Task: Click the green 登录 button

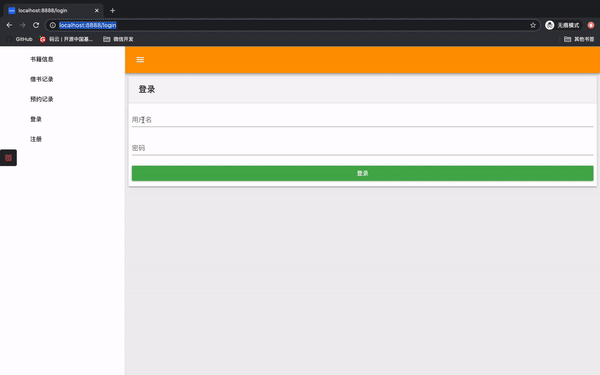Action: 362,173
